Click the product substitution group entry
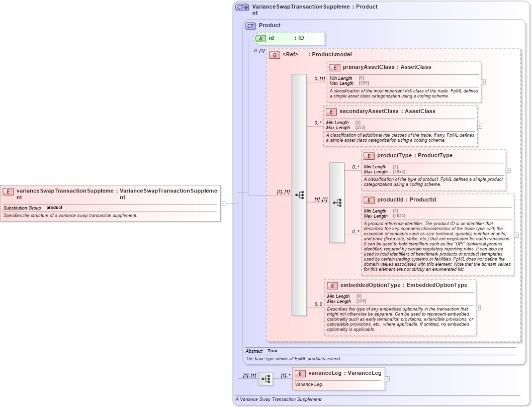The height and width of the screenshot is (407, 532). [53, 207]
